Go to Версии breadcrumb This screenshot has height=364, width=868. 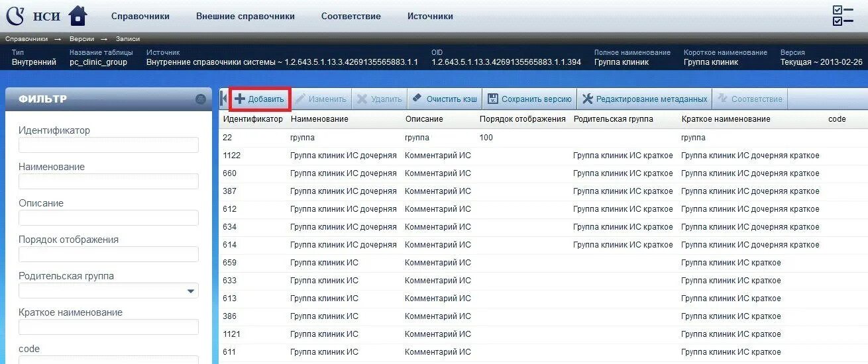coord(81,39)
